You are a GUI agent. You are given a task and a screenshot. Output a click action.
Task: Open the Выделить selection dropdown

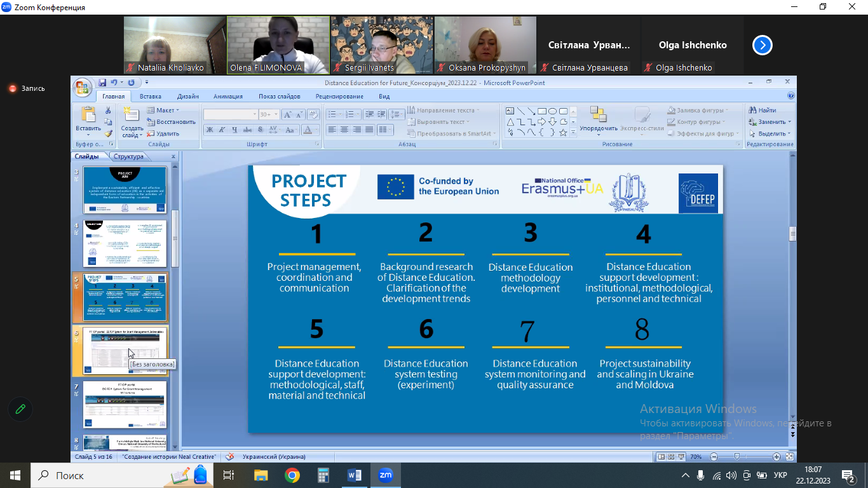[771, 133]
